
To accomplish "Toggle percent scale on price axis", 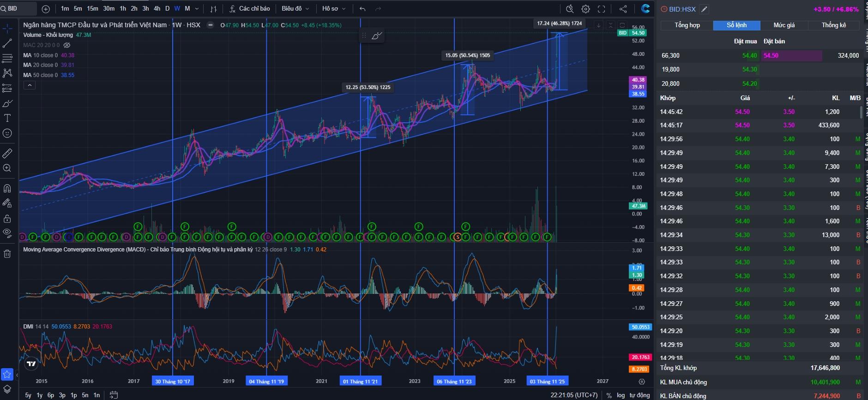I will [609, 395].
